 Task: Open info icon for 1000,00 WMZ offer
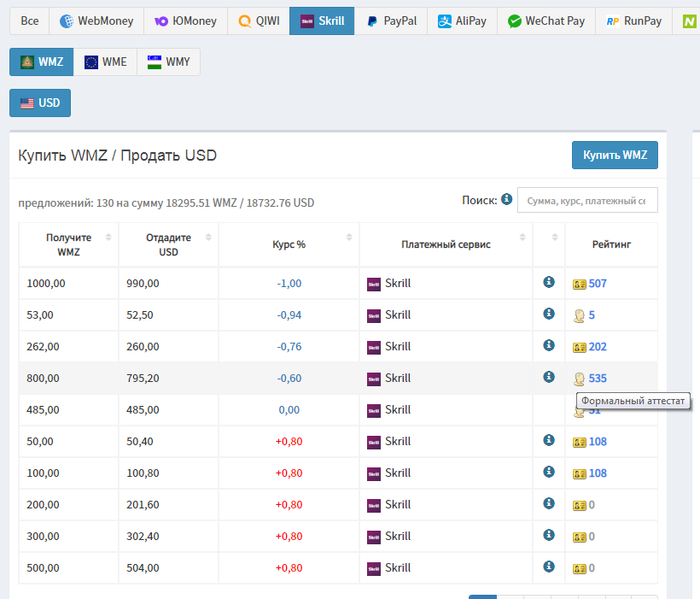coord(549,282)
